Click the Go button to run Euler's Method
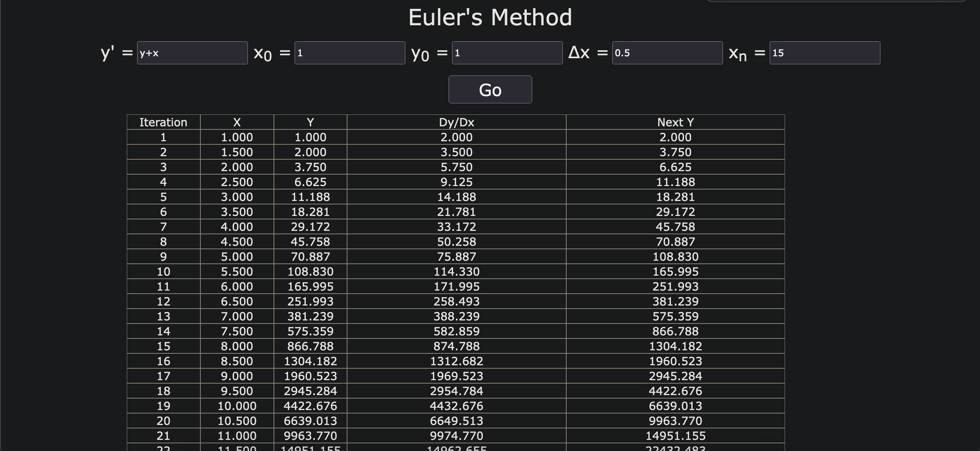The image size is (980, 451). coord(490,90)
